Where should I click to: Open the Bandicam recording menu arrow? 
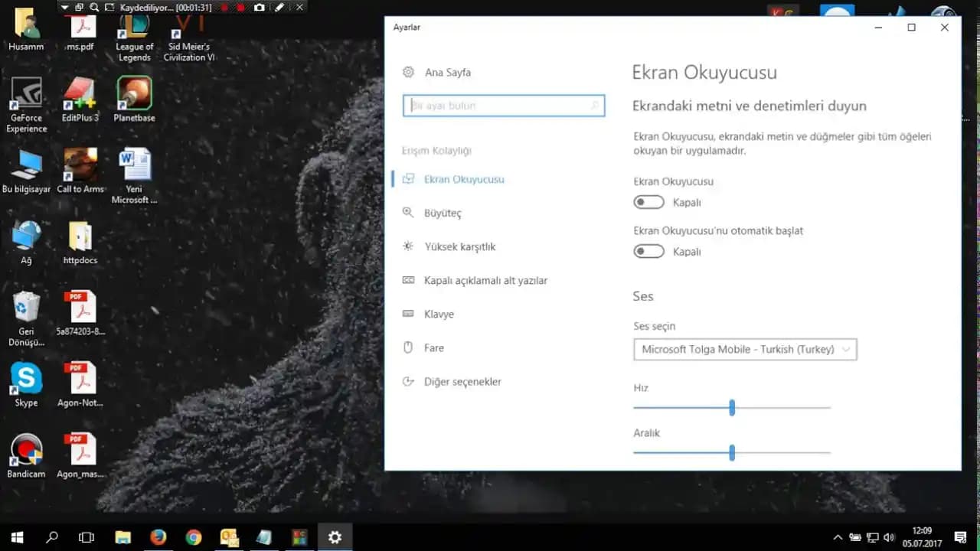tap(64, 7)
